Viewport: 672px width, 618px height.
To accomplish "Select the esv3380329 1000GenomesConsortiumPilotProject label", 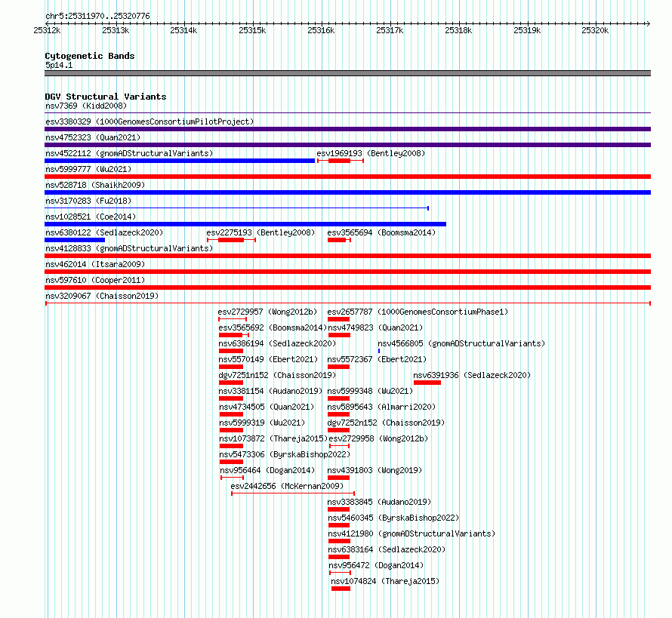I will click(150, 121).
